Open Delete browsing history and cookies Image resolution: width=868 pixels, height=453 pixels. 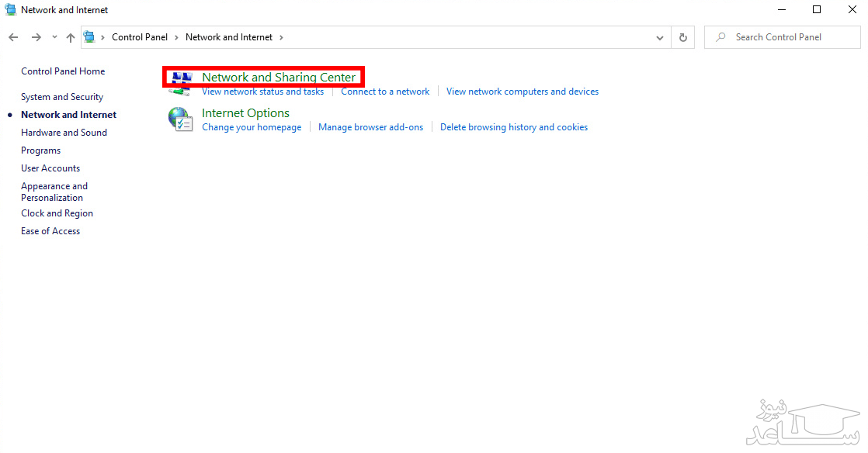click(x=513, y=127)
